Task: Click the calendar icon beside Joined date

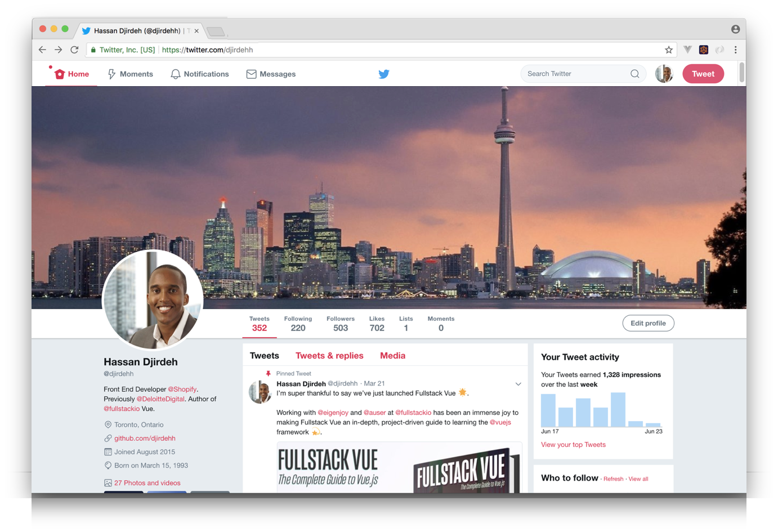Action: click(108, 451)
